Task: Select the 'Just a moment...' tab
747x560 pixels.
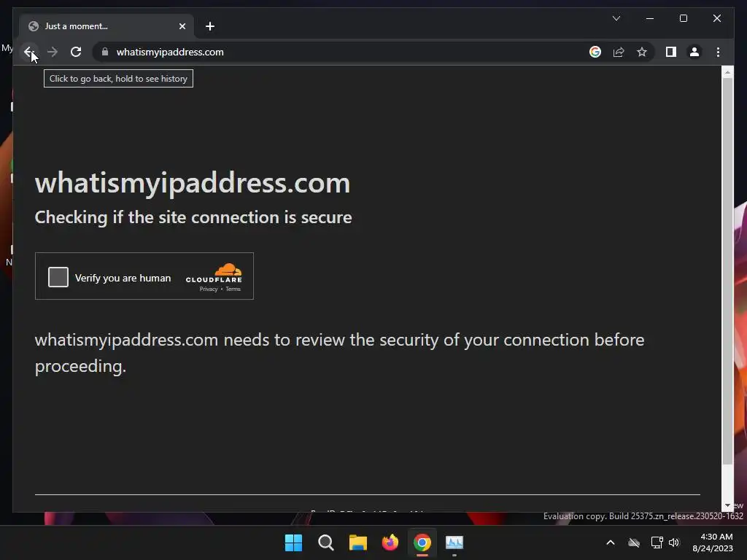Action: [x=107, y=26]
